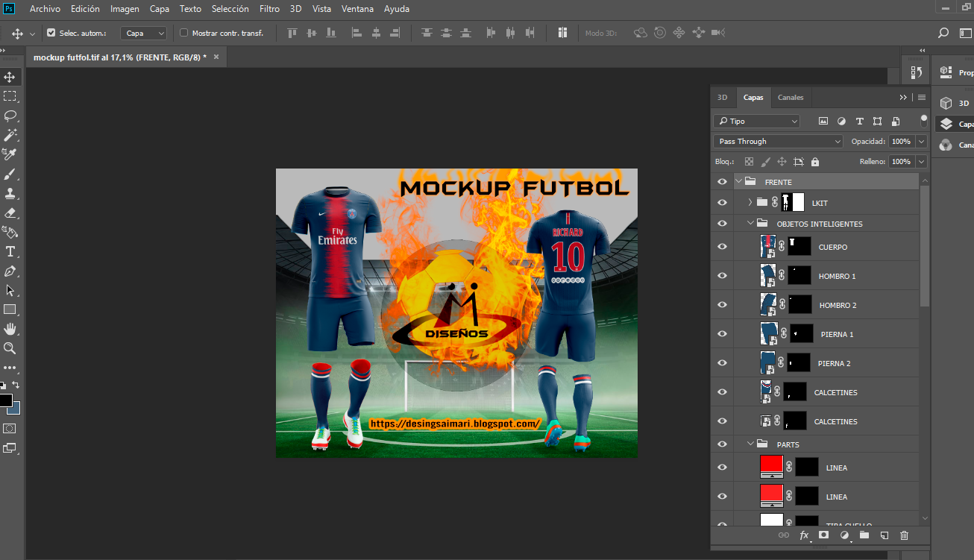
Task: Add a layer mask
Action: coord(823,535)
